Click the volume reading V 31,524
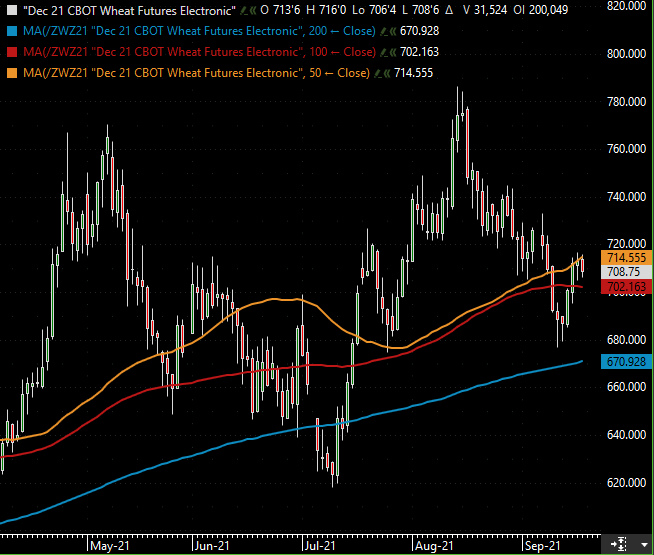Screen dimensions: 654x555 [485, 10]
